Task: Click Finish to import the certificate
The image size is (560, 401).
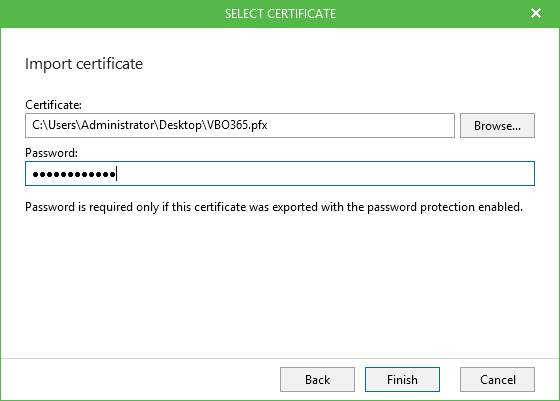Action: 402,379
